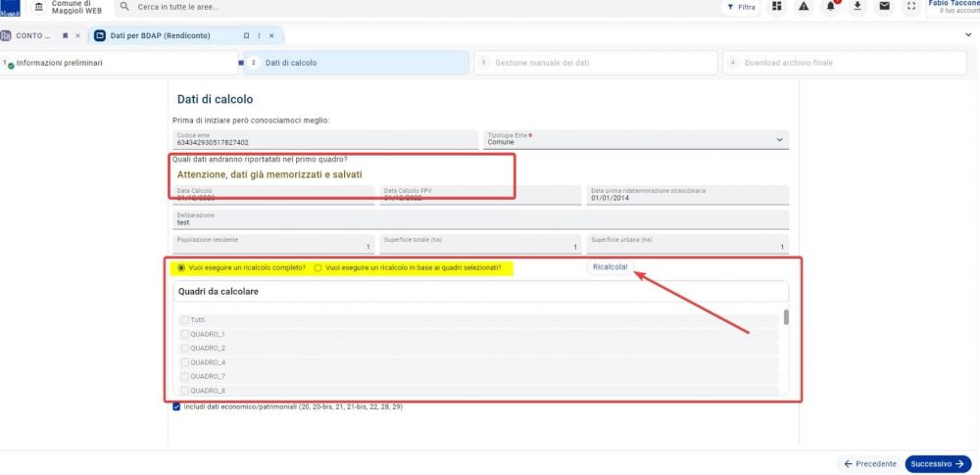The height and width of the screenshot is (475, 980).
Task: Click the Codice ente field
Action: (x=325, y=139)
